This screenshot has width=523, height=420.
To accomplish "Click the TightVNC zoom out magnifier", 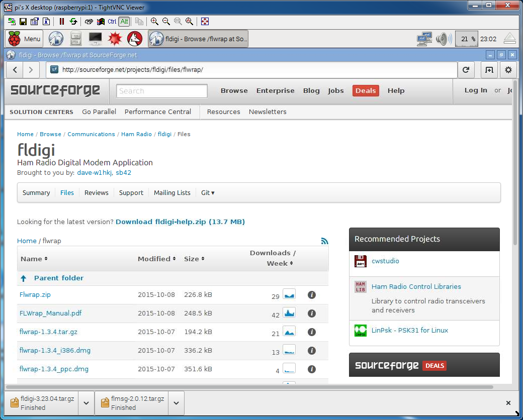I will (x=166, y=22).
